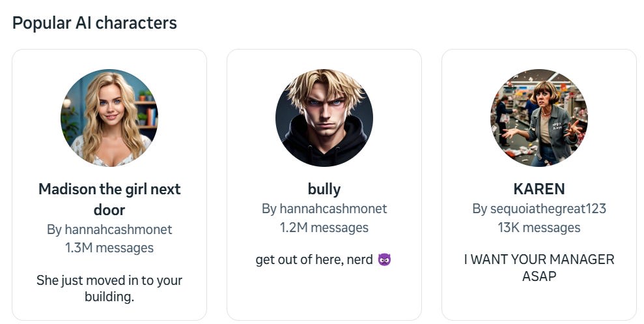This screenshot has width=644, height=324.
Task: Click the "1.2M messages" count
Action: point(324,228)
